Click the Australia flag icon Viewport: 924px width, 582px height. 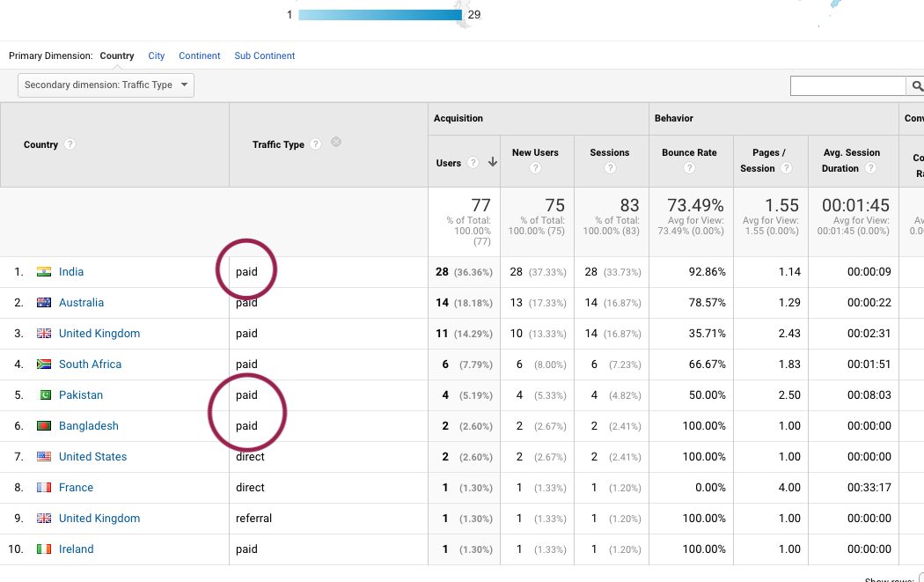[44, 303]
